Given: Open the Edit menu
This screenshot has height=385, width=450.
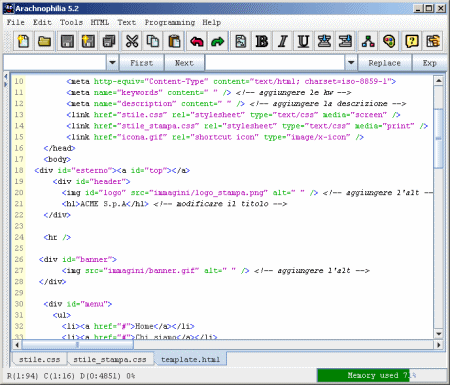Looking at the screenshot, I should click(x=42, y=22).
